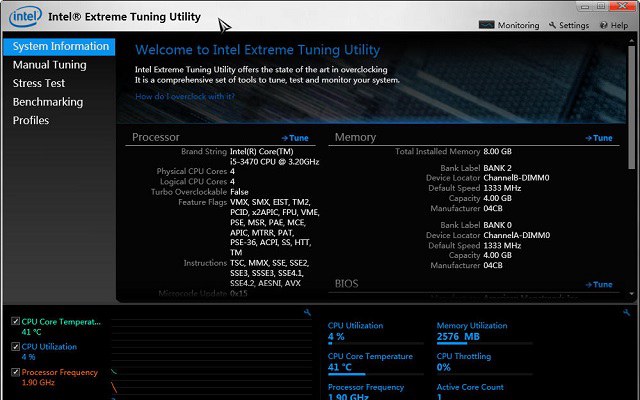Click CPU Core Temperature 41 °C readout
This screenshot has width=640, height=400.
(340, 367)
